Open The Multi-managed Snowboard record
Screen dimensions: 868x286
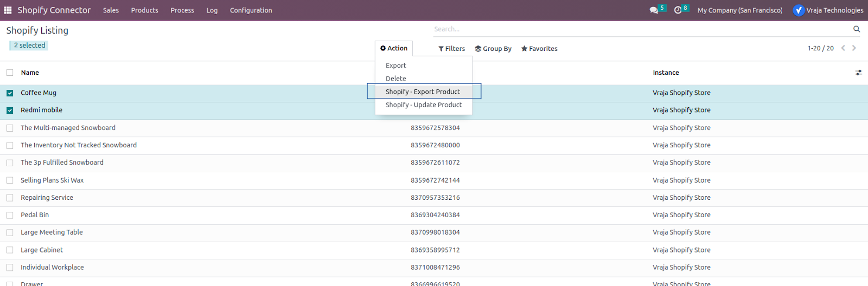coord(68,128)
